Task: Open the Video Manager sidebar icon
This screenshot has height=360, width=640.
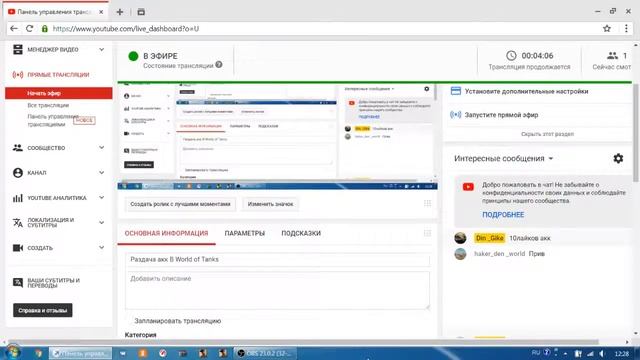Action: click(x=18, y=49)
